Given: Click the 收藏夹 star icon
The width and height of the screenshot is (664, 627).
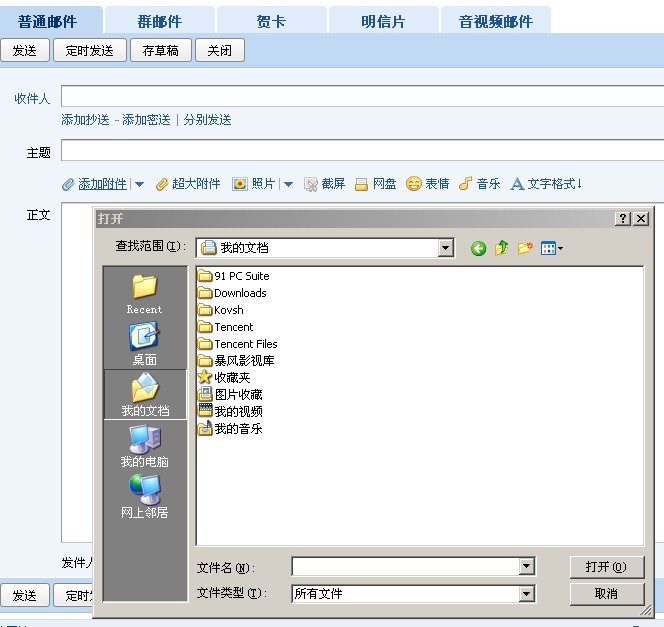Looking at the screenshot, I should click(x=205, y=377).
